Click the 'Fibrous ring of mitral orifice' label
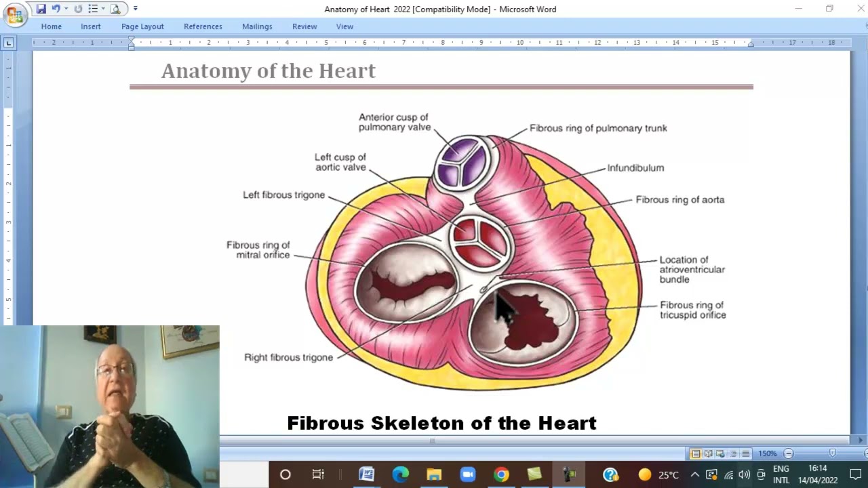This screenshot has height=488, width=868. coord(258,250)
